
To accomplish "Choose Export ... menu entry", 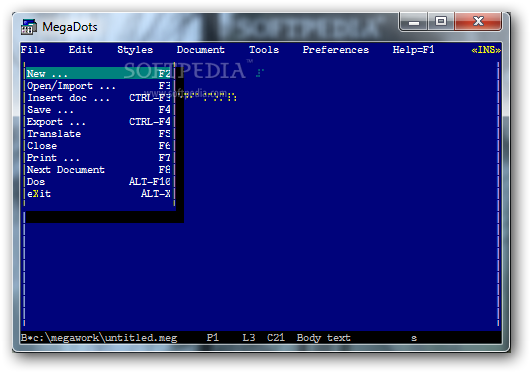I will click(x=99, y=122).
